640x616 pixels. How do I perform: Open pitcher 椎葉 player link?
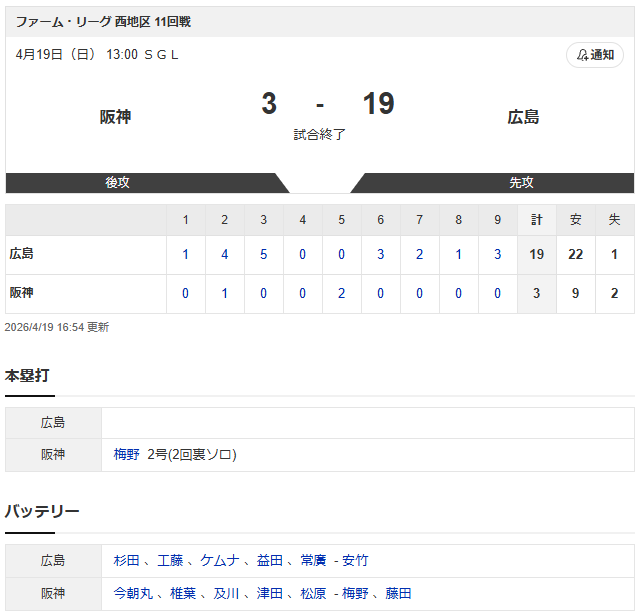pos(183,593)
